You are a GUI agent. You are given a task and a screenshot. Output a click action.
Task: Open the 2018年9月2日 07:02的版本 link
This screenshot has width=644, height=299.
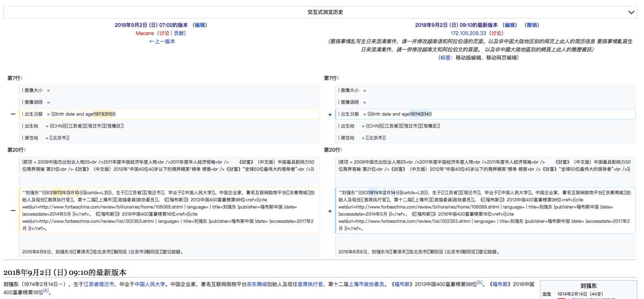(151, 25)
